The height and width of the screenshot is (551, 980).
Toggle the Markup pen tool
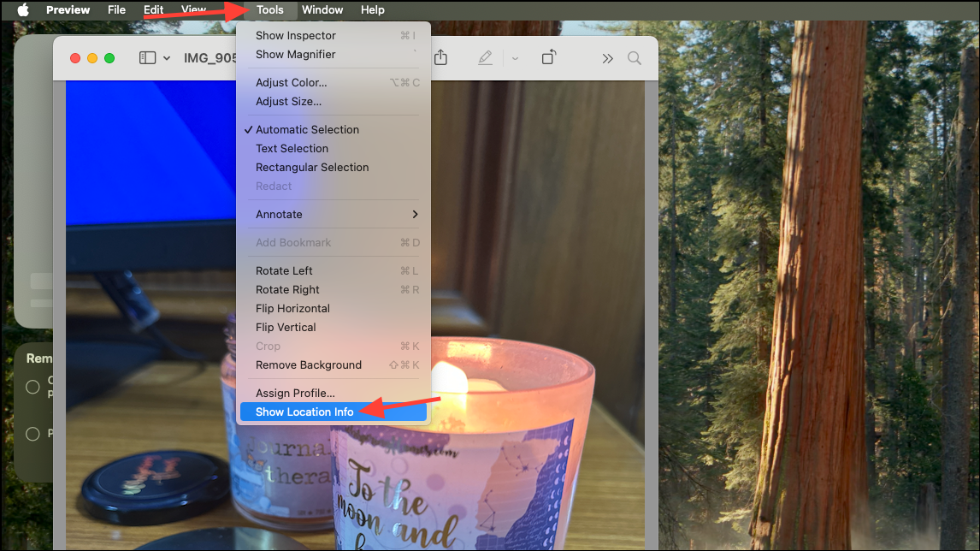coord(485,58)
